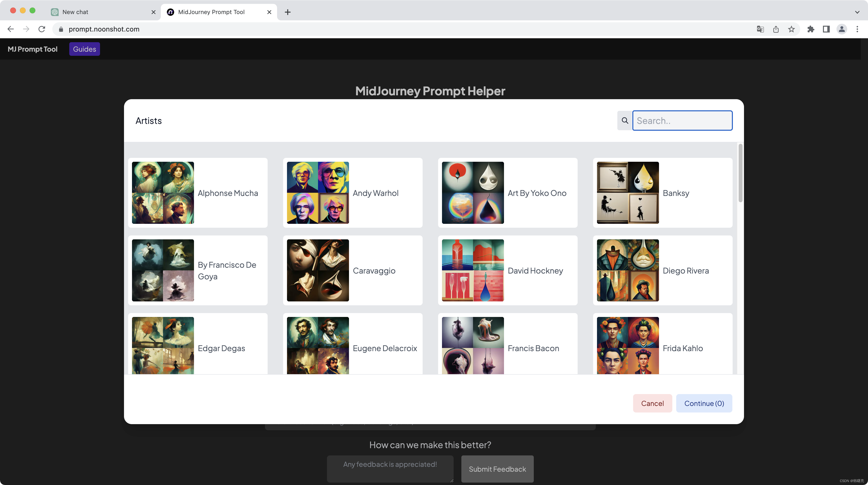
Task: Click in the Artists search input field
Action: [682, 120]
